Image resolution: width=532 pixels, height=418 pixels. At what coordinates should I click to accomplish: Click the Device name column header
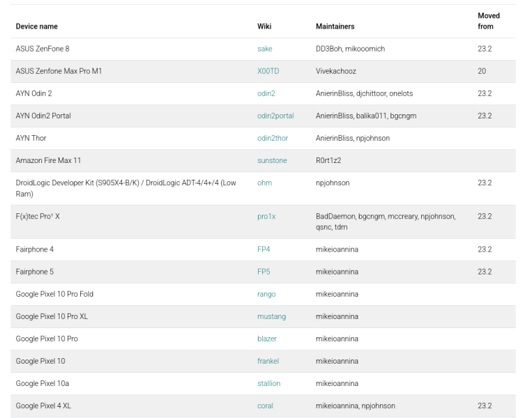tap(37, 26)
